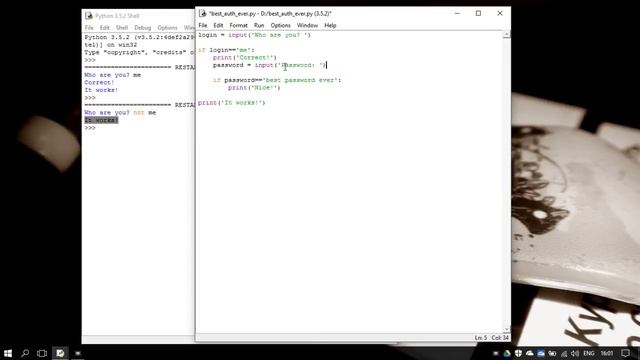Click the Python Shell window title icon
The width and height of the screenshot is (640, 360).
coord(89,16)
